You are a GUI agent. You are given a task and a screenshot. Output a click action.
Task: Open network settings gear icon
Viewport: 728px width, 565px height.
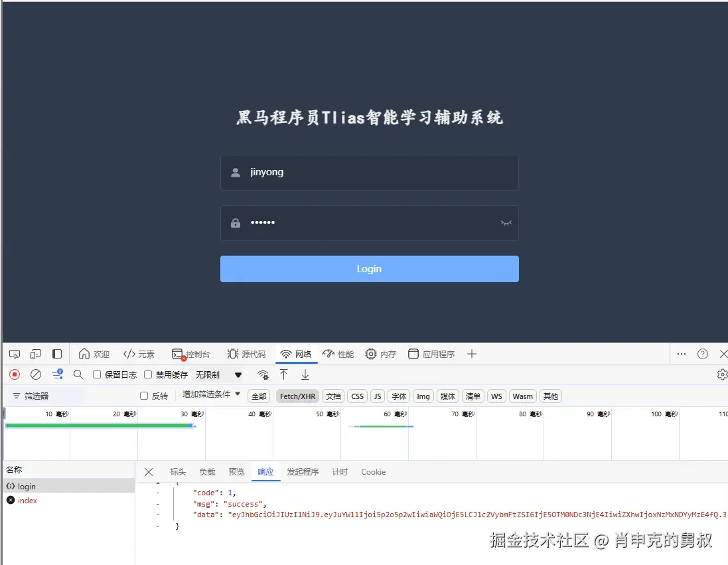pos(723,374)
